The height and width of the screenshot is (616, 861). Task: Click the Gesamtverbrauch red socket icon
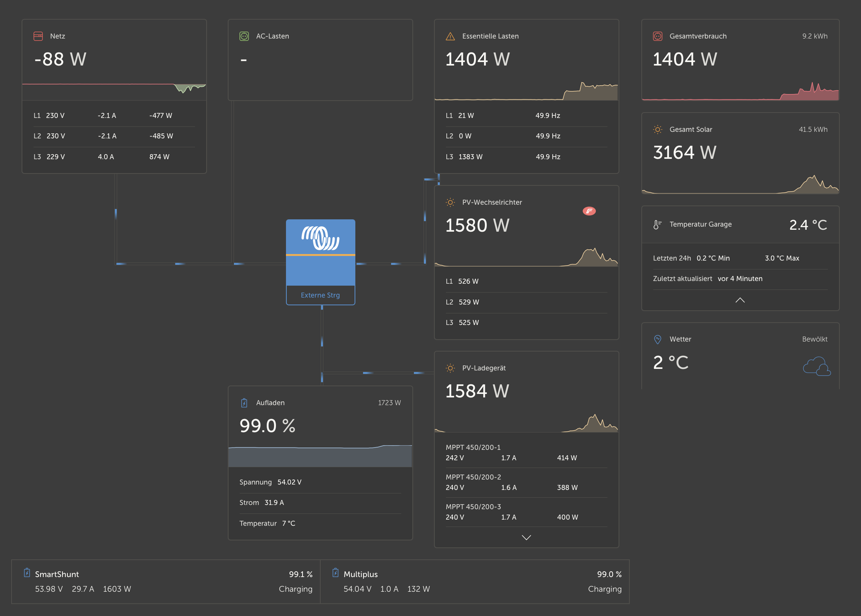658,36
